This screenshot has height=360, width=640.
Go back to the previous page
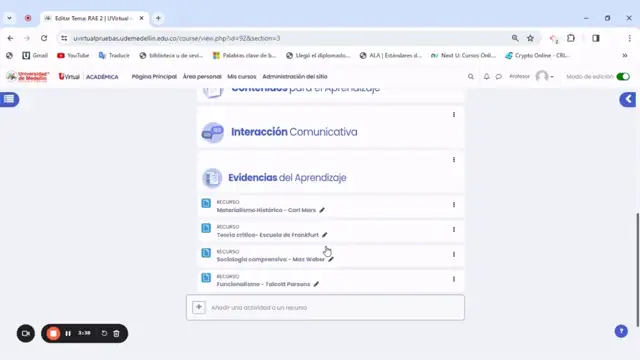(10, 38)
